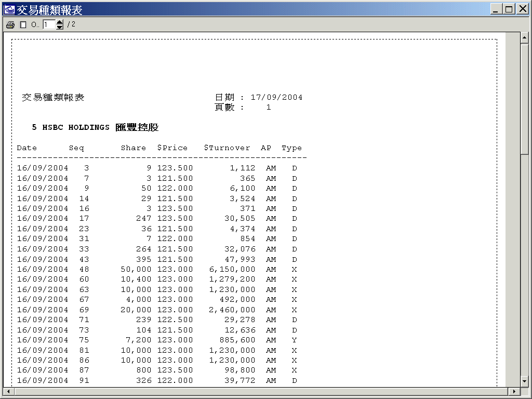The image size is (532, 399).
Task: Click the Type column header
Action: point(292,148)
